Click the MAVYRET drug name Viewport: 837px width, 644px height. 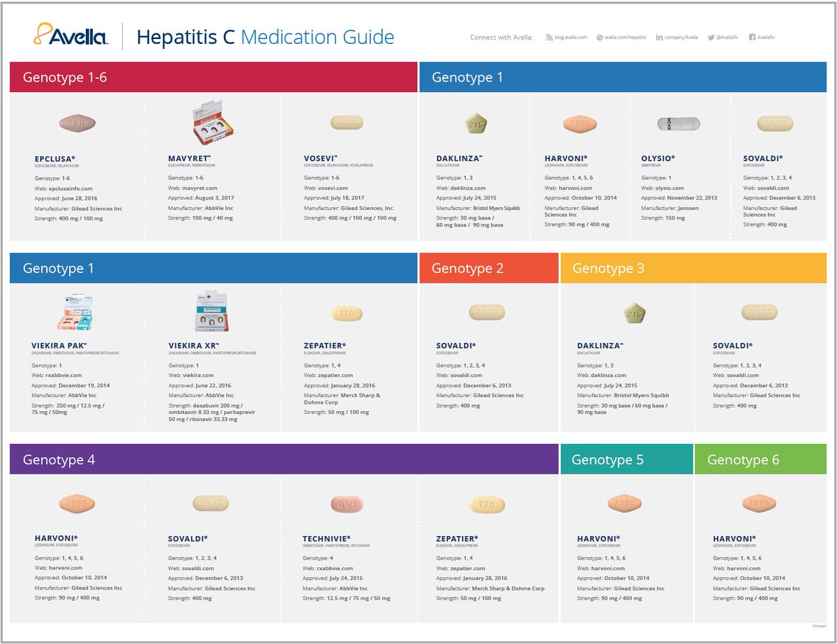190,159
